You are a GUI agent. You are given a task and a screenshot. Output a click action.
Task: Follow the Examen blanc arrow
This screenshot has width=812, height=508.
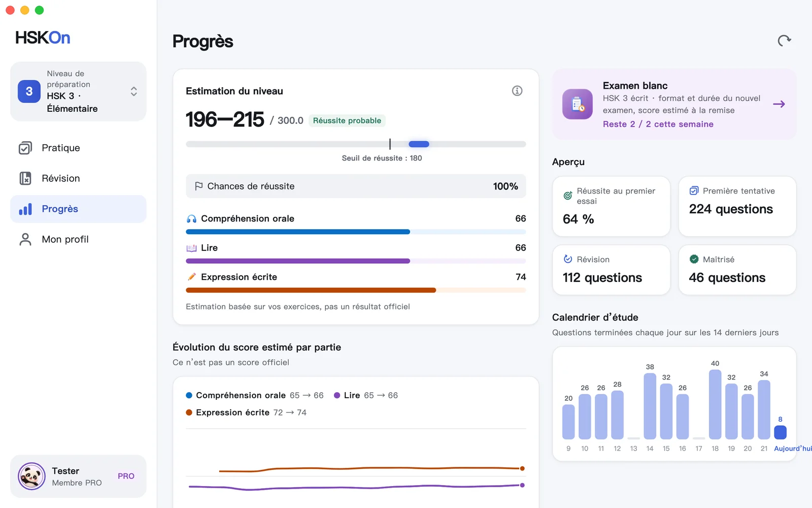(x=779, y=104)
